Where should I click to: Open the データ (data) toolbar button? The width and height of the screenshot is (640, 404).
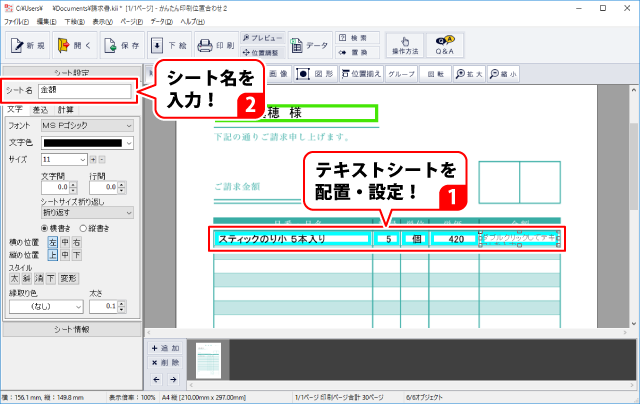pyautogui.click(x=310, y=45)
